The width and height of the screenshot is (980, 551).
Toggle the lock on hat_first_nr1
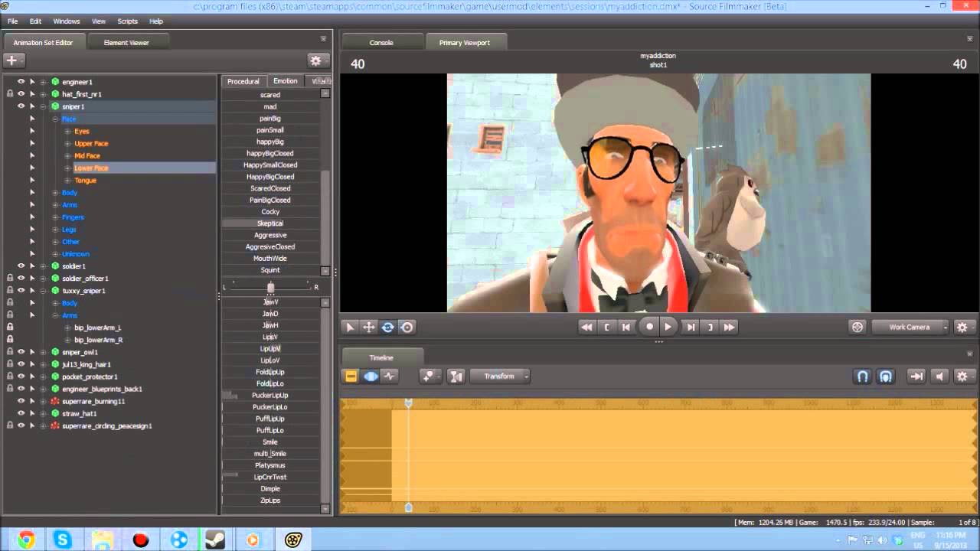click(x=10, y=94)
